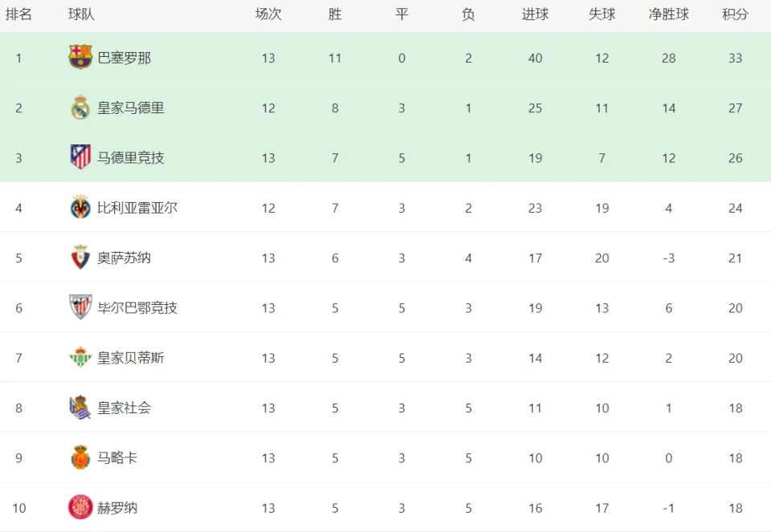Click the Real Madrid crest icon

pyautogui.click(x=80, y=108)
